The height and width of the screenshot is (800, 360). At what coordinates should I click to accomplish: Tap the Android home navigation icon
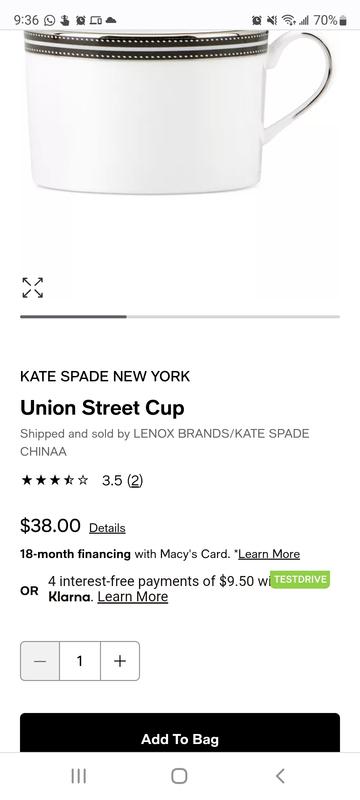pyautogui.click(x=179, y=776)
